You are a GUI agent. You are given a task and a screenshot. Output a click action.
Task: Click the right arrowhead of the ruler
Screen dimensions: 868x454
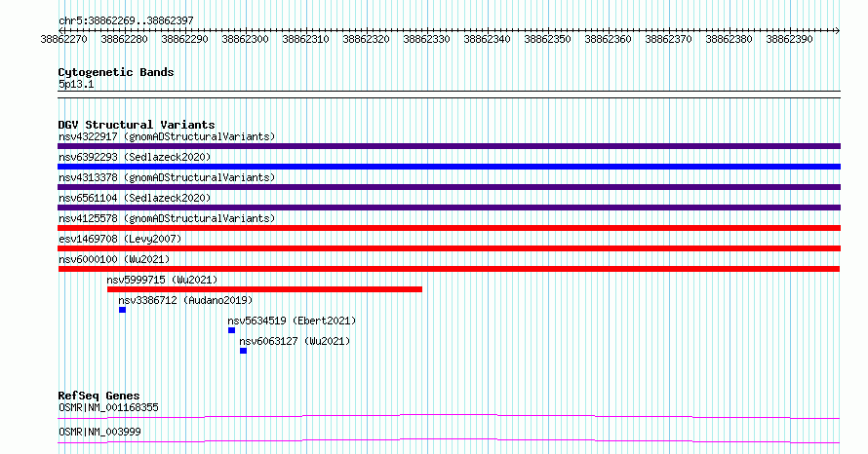[x=838, y=30]
